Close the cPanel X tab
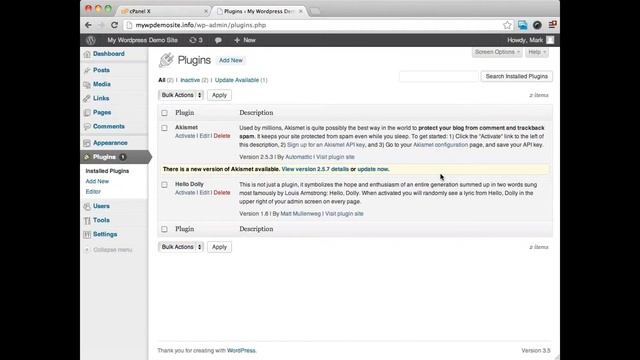This screenshot has width=640, height=360. click(205, 11)
